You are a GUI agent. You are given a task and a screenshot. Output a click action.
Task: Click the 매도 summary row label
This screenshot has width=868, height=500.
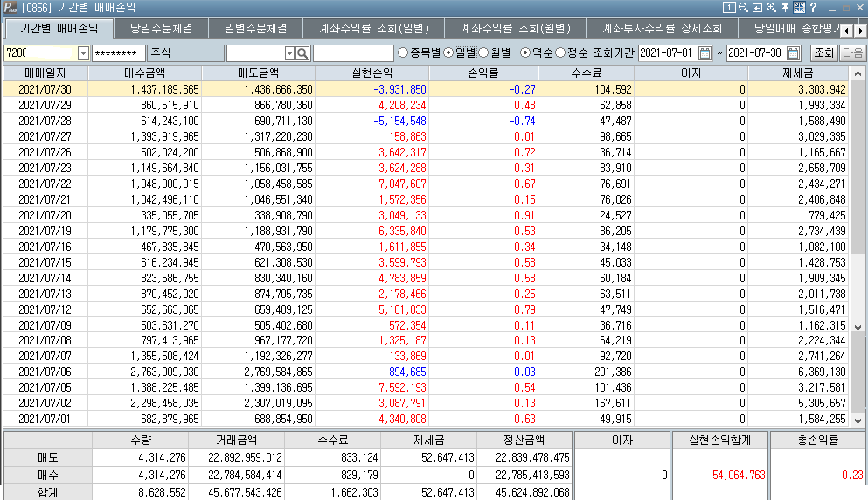(x=47, y=458)
